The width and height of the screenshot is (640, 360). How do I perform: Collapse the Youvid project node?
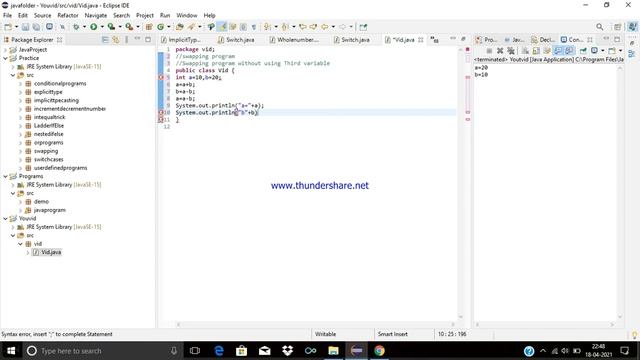5,218
